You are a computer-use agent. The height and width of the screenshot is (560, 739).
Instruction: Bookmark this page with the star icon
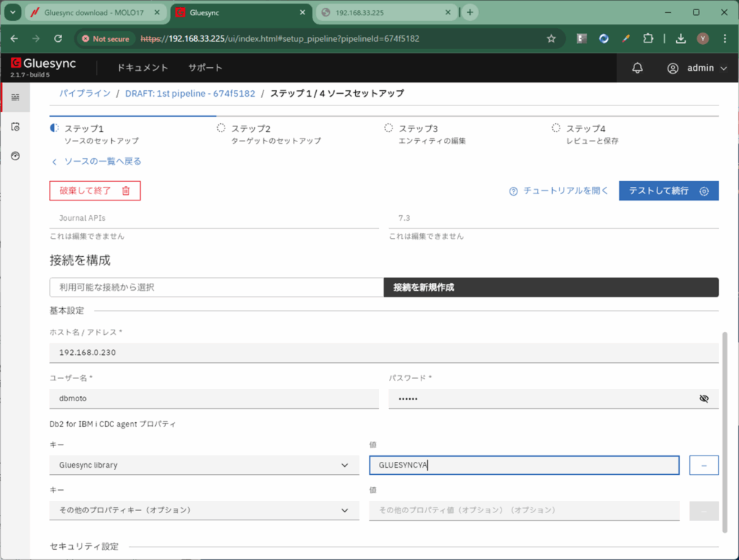(551, 39)
